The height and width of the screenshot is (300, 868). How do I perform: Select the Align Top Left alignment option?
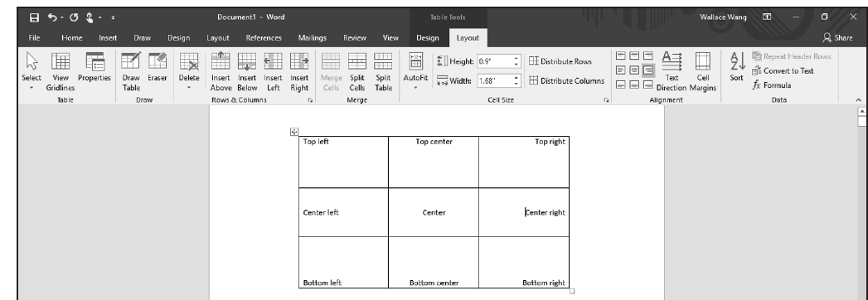621,56
